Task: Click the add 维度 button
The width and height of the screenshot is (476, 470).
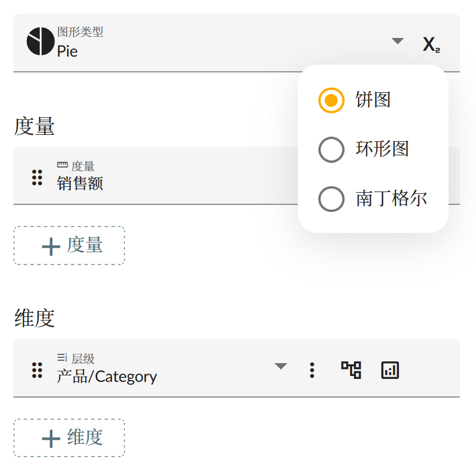Action: tap(69, 438)
